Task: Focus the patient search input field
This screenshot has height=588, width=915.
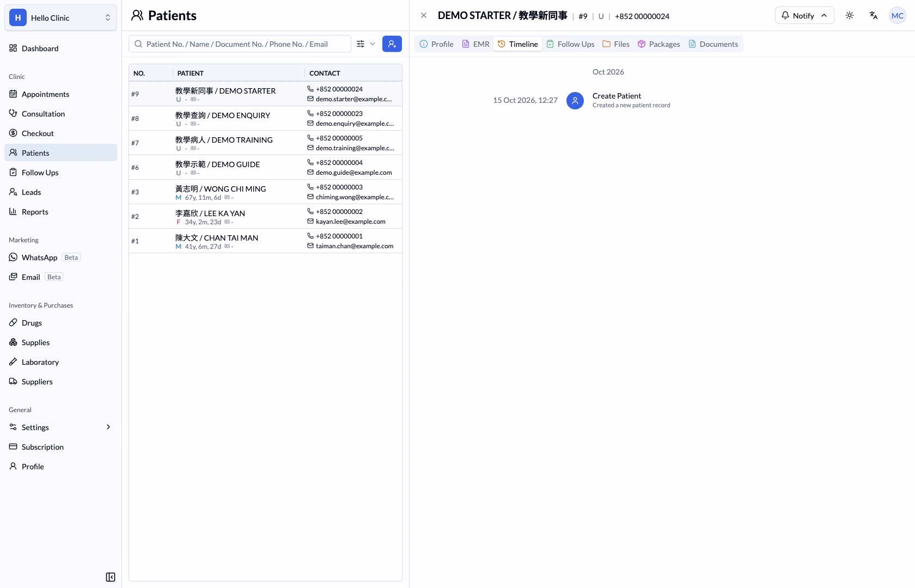Action: [240, 44]
